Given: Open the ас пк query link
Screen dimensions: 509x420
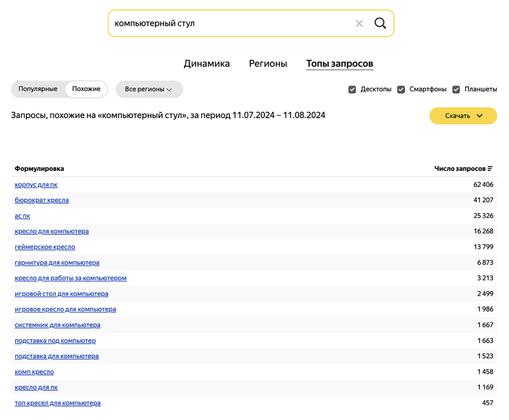Looking at the screenshot, I should [x=22, y=216].
